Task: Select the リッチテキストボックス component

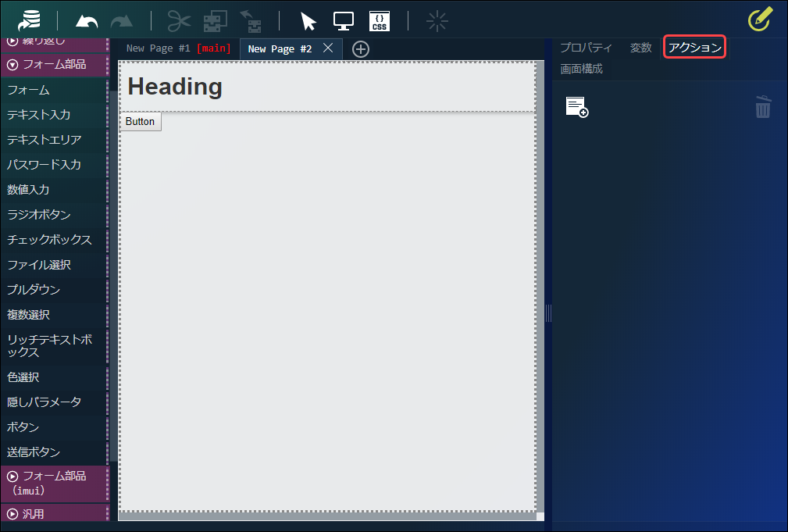Action: coord(54,346)
